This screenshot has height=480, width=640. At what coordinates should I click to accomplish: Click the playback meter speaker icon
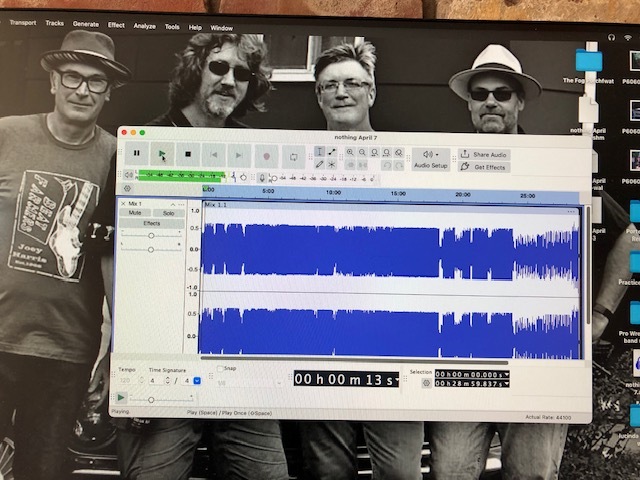129,175
